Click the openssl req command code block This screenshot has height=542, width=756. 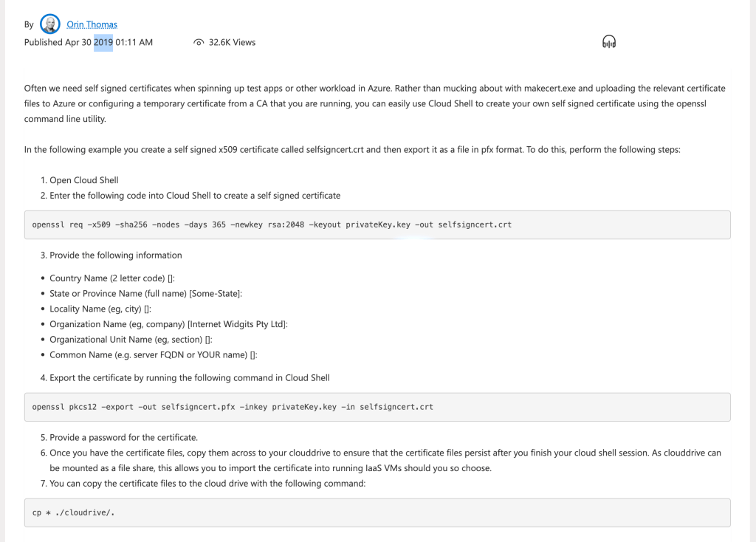[x=377, y=224]
